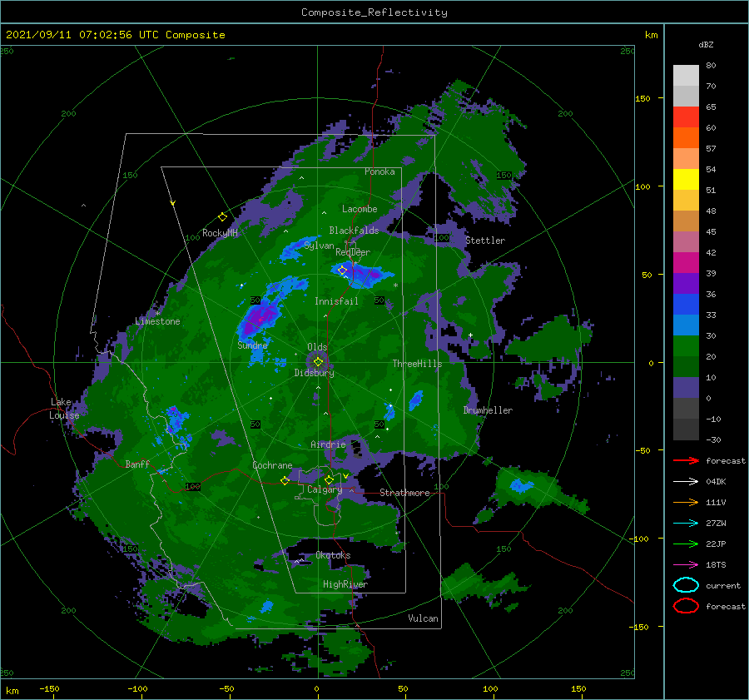Click the Sundre city label
The width and height of the screenshot is (749, 700).
(252, 345)
